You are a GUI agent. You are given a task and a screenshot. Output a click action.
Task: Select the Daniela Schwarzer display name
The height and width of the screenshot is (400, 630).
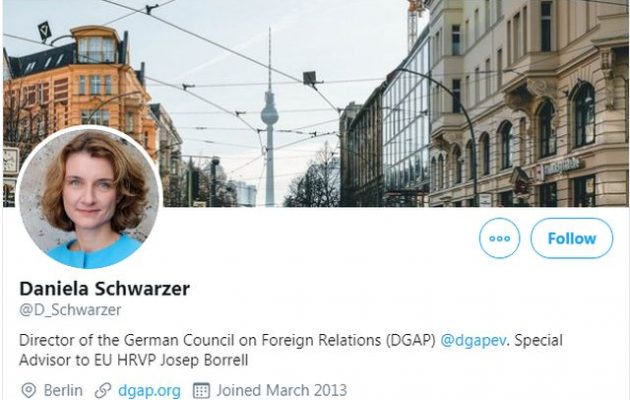104,288
